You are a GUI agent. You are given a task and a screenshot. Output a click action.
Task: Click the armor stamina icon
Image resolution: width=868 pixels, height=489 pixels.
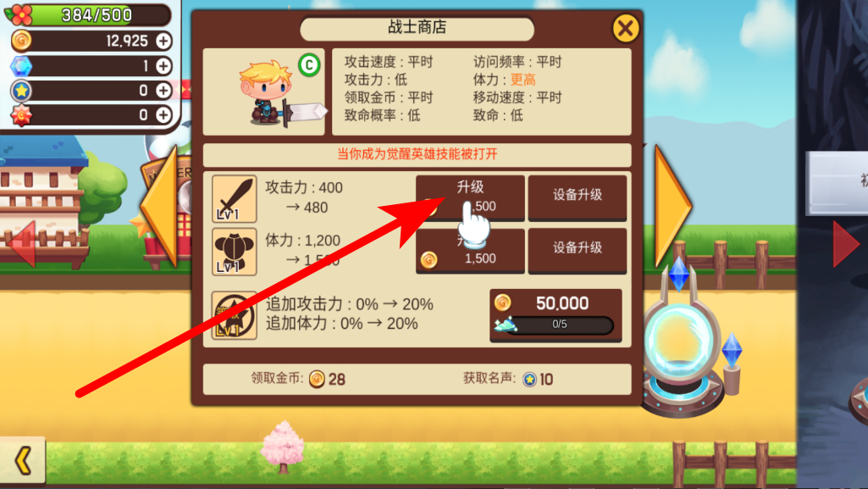pyautogui.click(x=235, y=252)
